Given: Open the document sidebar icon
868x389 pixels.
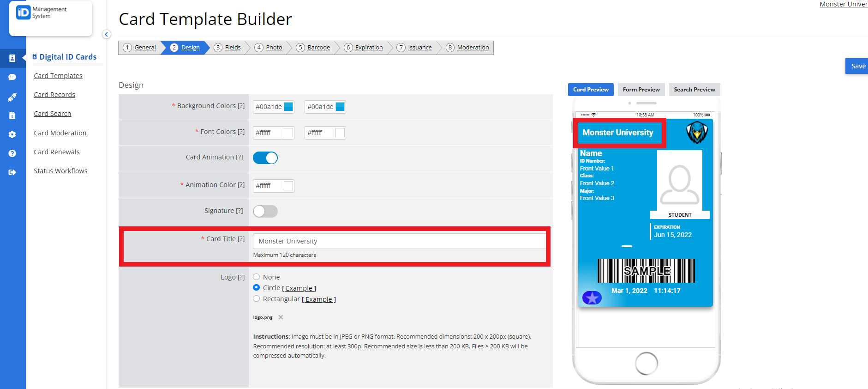Looking at the screenshot, I should (12, 115).
